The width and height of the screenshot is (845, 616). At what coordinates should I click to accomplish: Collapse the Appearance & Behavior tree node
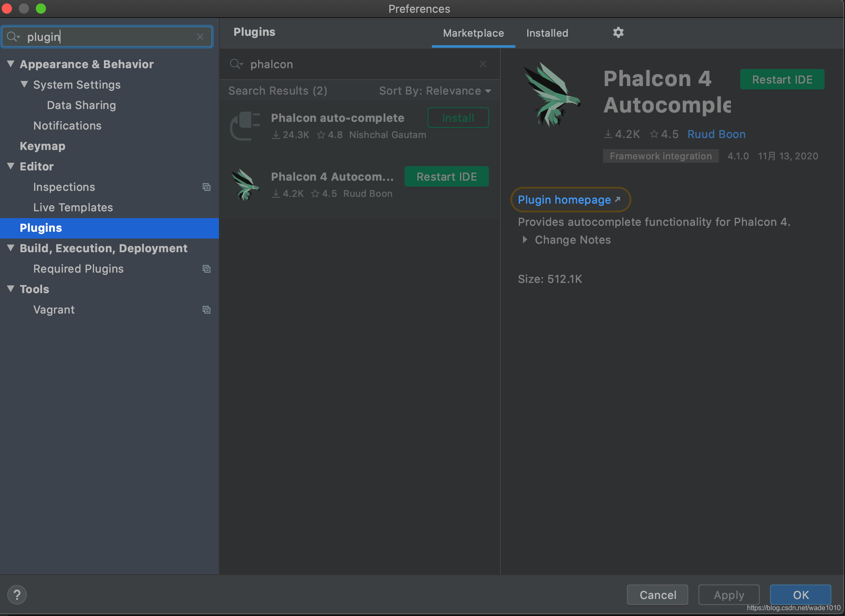[x=11, y=64]
